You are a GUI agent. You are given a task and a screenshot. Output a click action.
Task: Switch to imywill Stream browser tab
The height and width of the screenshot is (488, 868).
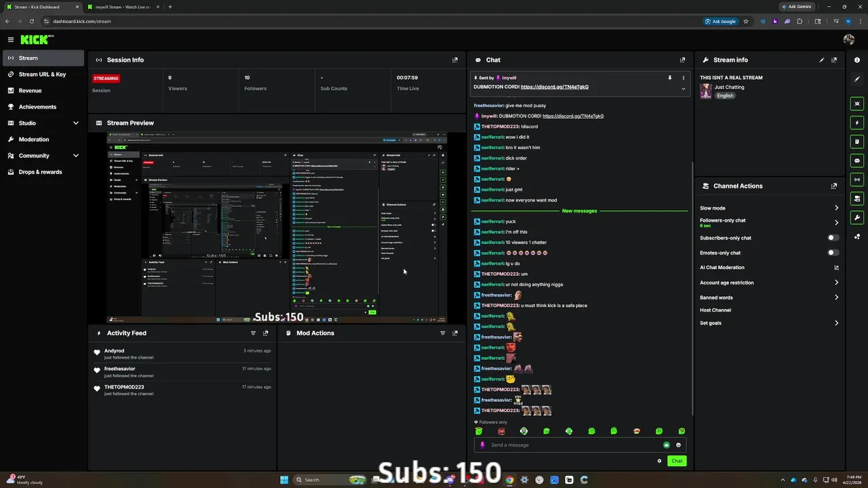click(x=122, y=7)
